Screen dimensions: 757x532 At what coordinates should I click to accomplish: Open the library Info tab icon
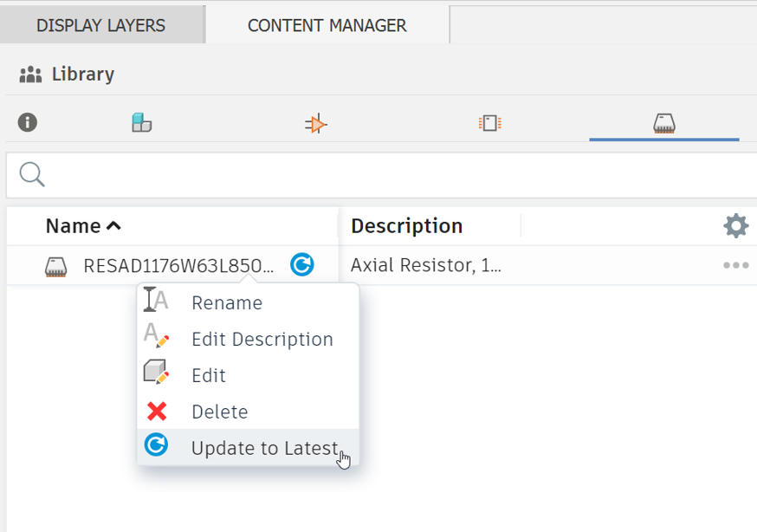tap(27, 123)
